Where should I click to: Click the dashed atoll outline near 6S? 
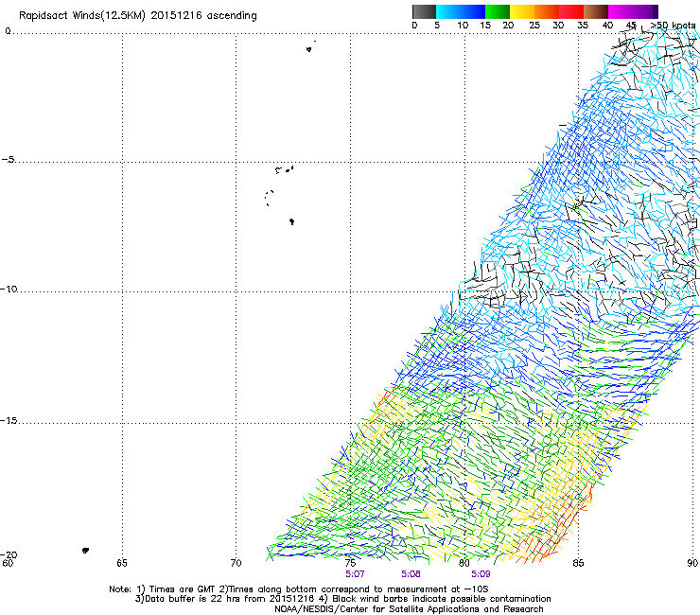[x=269, y=198]
